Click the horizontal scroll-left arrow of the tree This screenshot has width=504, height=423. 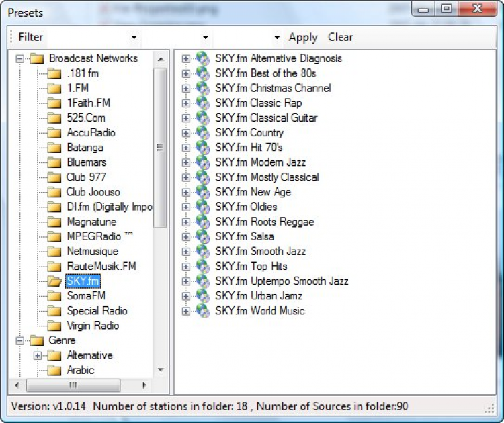click(17, 385)
